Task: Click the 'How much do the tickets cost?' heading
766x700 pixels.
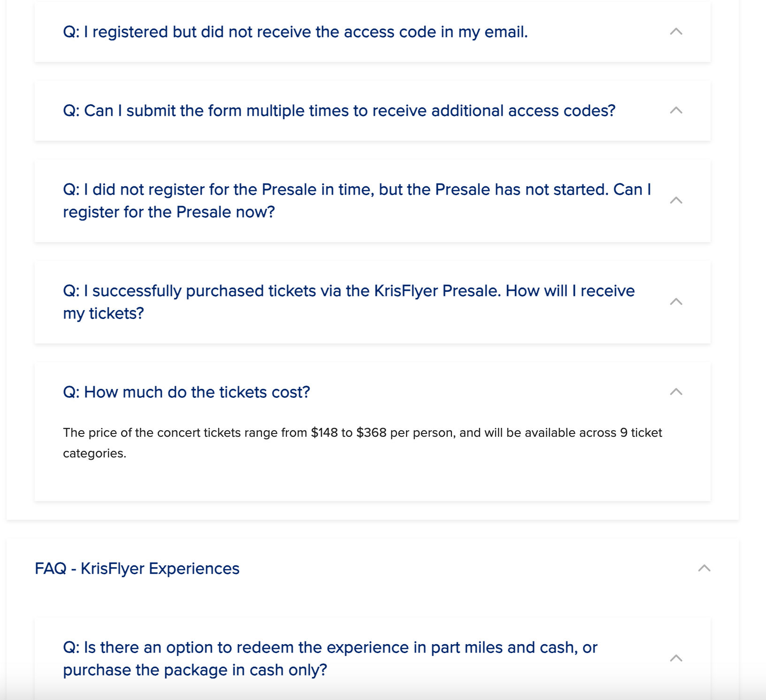Action: tap(186, 392)
